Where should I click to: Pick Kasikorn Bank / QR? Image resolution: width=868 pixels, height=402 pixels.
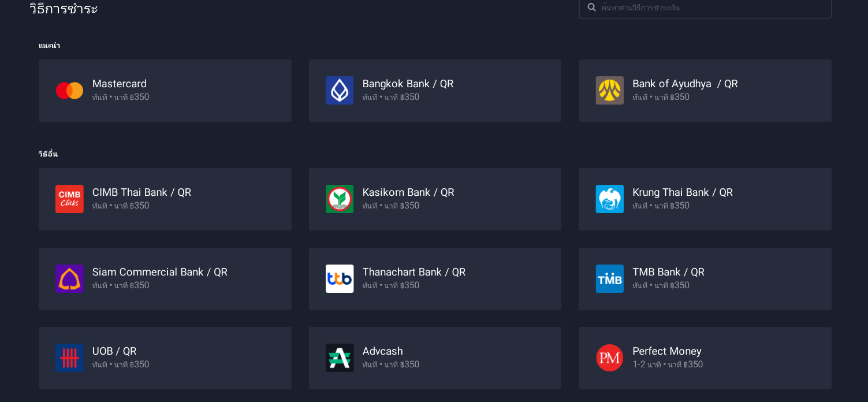[x=435, y=199]
